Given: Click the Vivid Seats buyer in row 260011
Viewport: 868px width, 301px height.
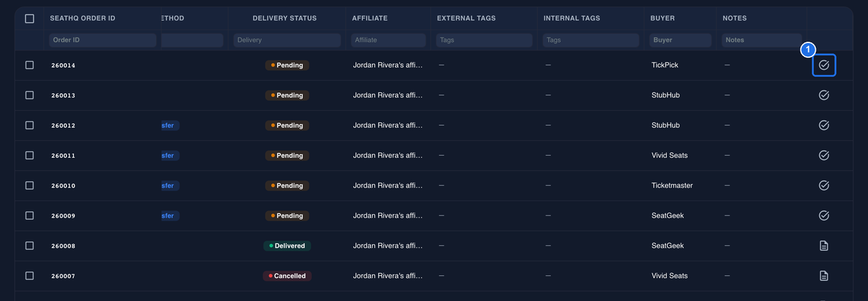Looking at the screenshot, I should (x=670, y=156).
